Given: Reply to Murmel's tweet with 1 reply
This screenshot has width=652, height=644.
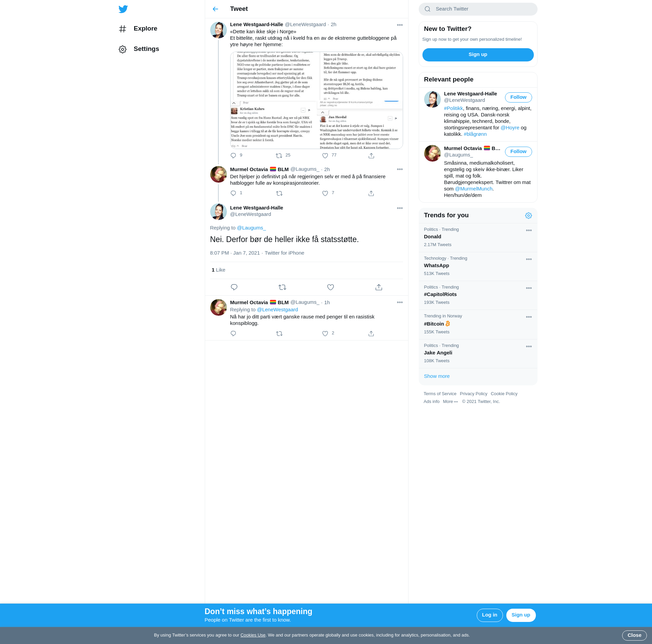Looking at the screenshot, I should click(233, 193).
